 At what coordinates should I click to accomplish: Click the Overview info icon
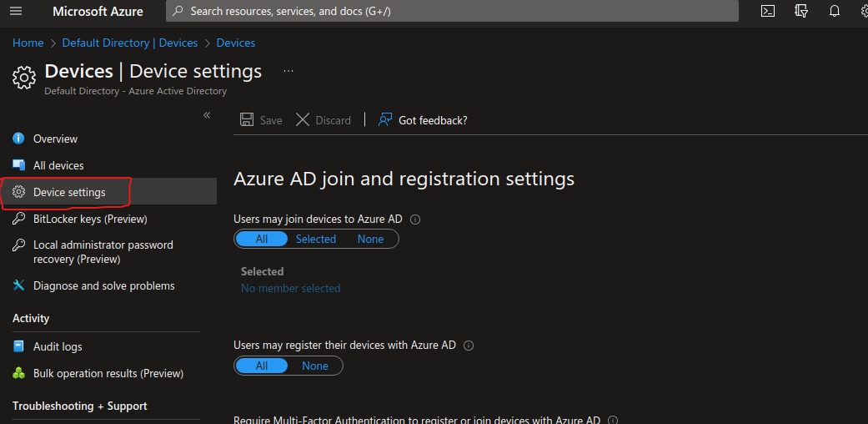[19, 139]
